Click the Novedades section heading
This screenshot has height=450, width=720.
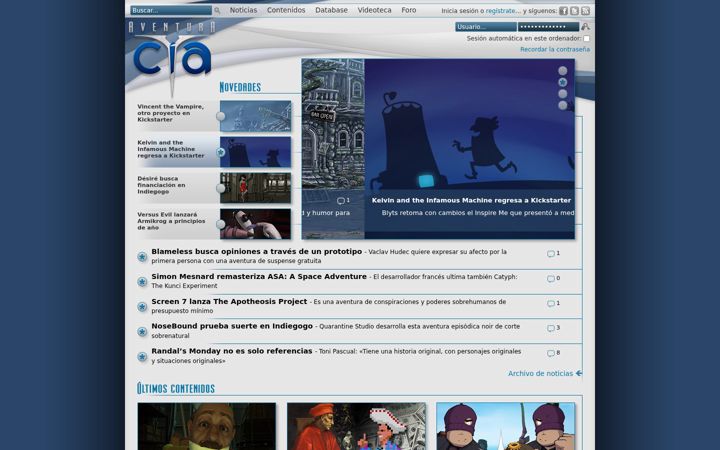coord(240,87)
